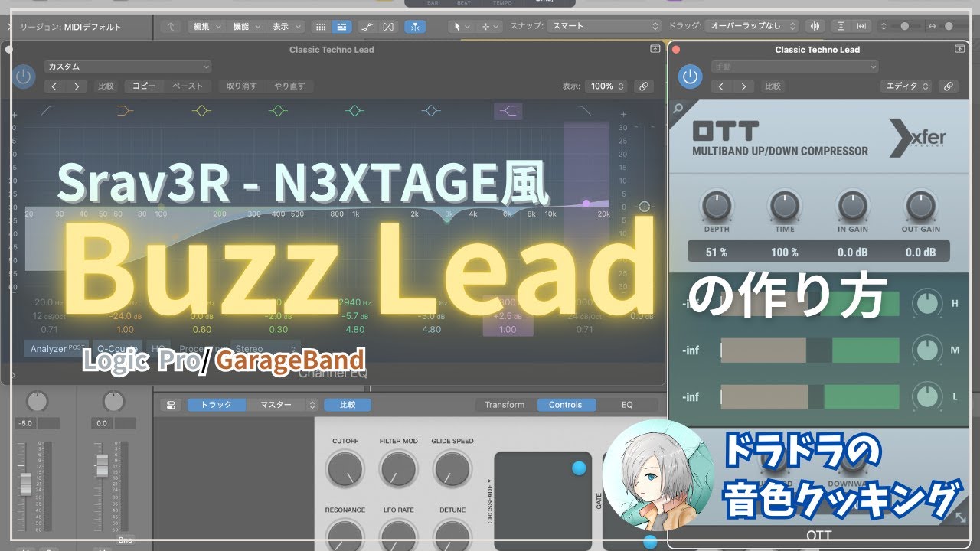
Task: Click vertical auto zoom icon
Action: 841,26
